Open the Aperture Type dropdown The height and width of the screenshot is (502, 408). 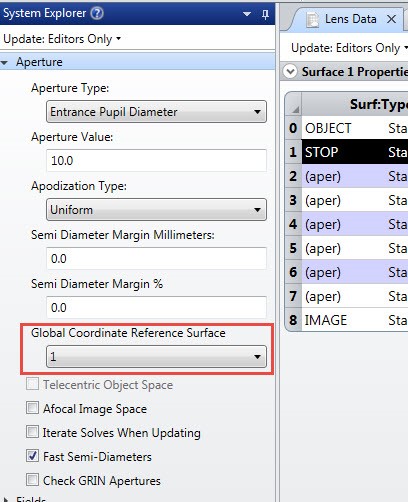(x=156, y=112)
